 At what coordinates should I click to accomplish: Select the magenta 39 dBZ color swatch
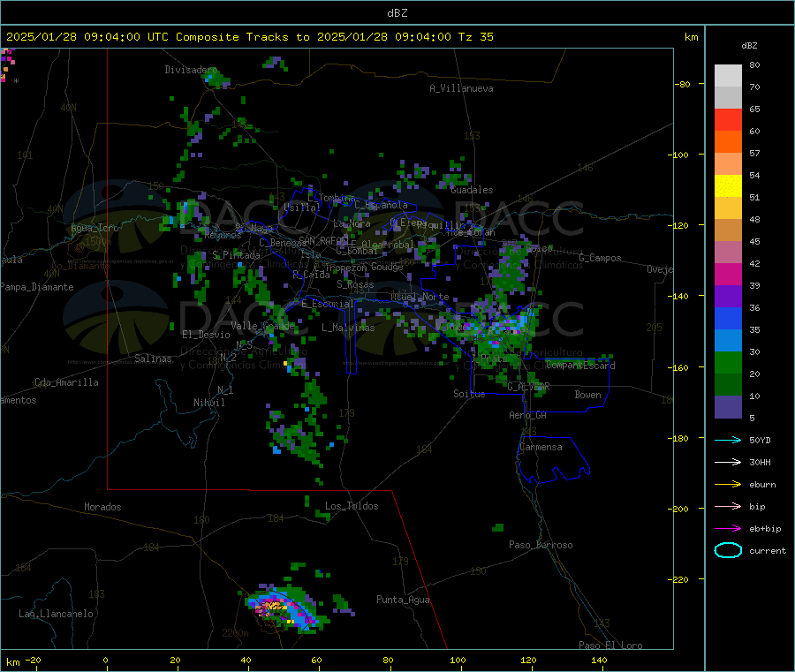pos(728,274)
